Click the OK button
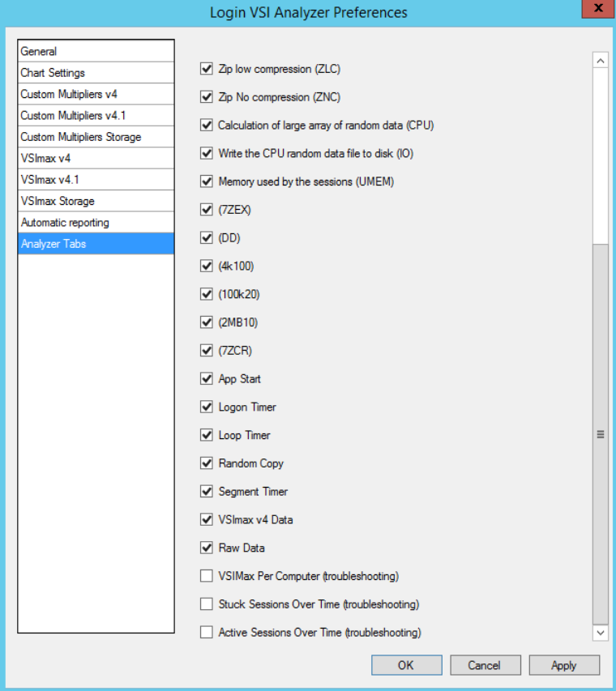Viewport: 616px width, 691px height. 407,665
